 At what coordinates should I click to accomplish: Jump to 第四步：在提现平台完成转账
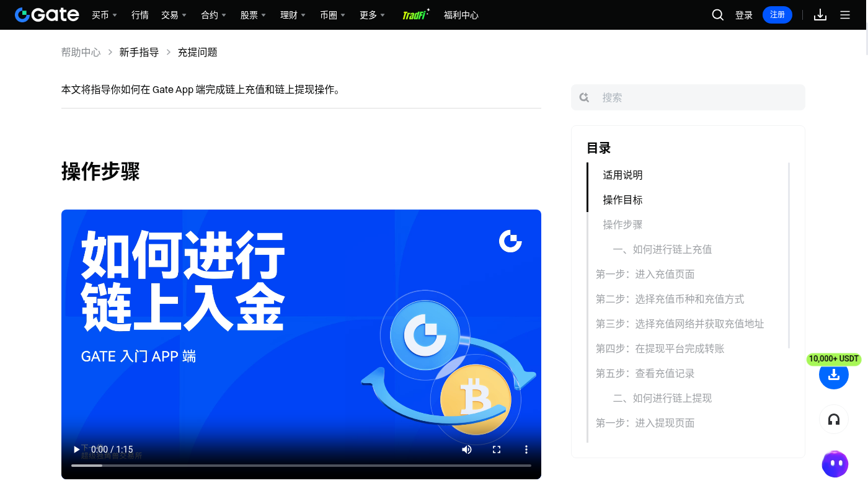[x=660, y=348]
